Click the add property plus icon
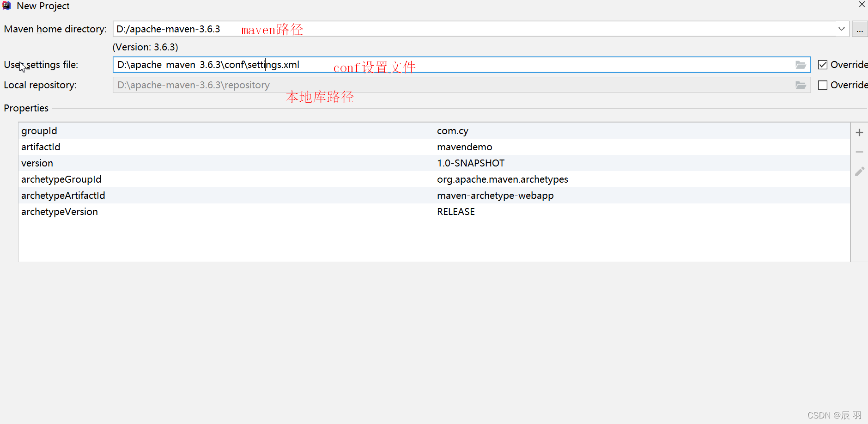Image resolution: width=868 pixels, height=424 pixels. [x=859, y=133]
